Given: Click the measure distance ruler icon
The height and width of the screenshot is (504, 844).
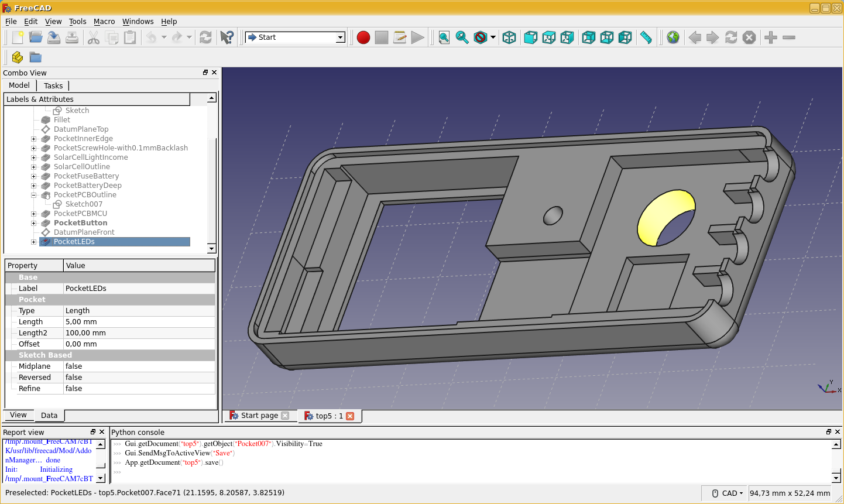Looking at the screenshot, I should [646, 37].
